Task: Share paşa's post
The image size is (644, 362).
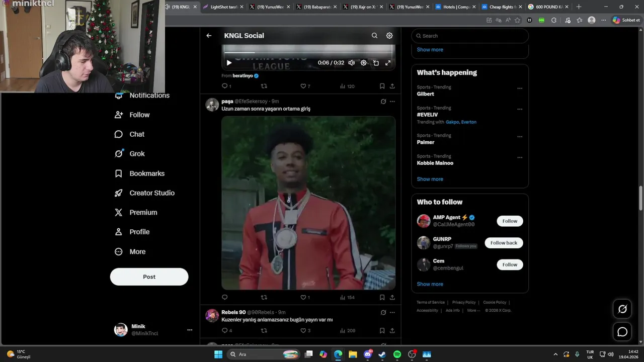Action: click(392, 297)
